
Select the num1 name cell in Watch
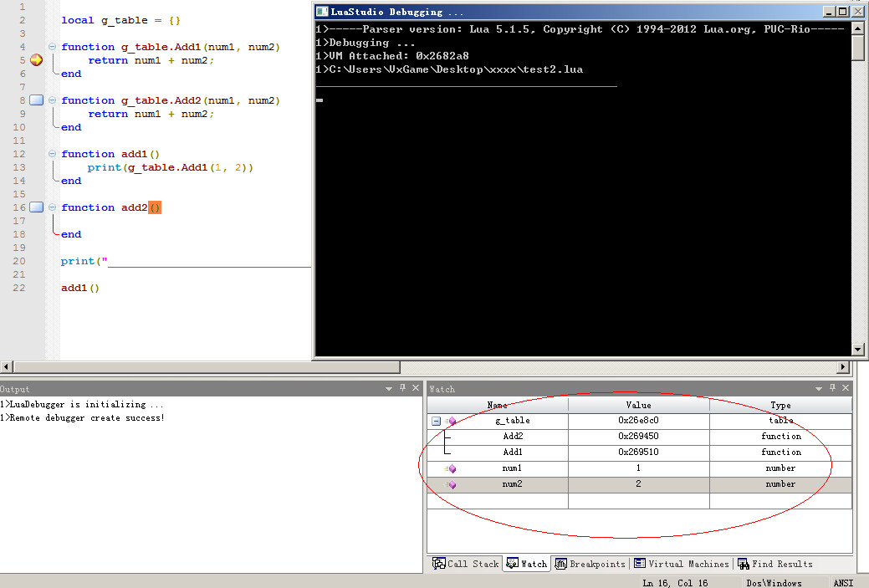tap(498, 468)
